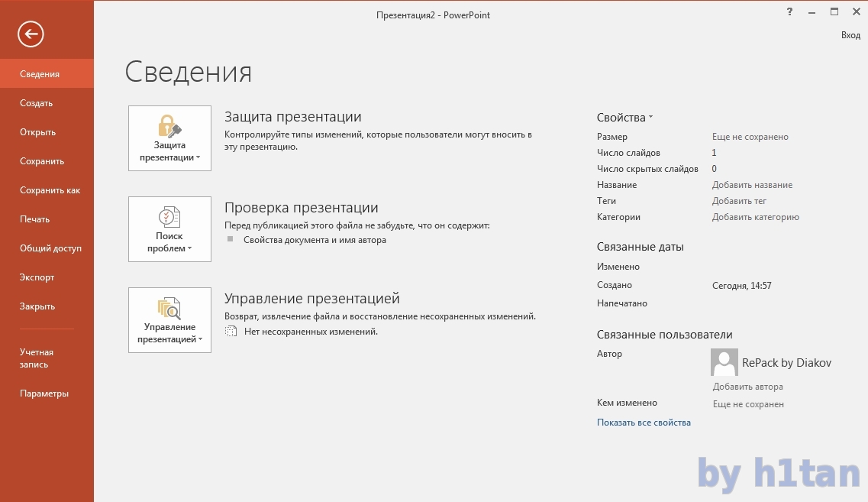This screenshot has width=868, height=502.
Task: Open the Печать section
Action: 47,219
